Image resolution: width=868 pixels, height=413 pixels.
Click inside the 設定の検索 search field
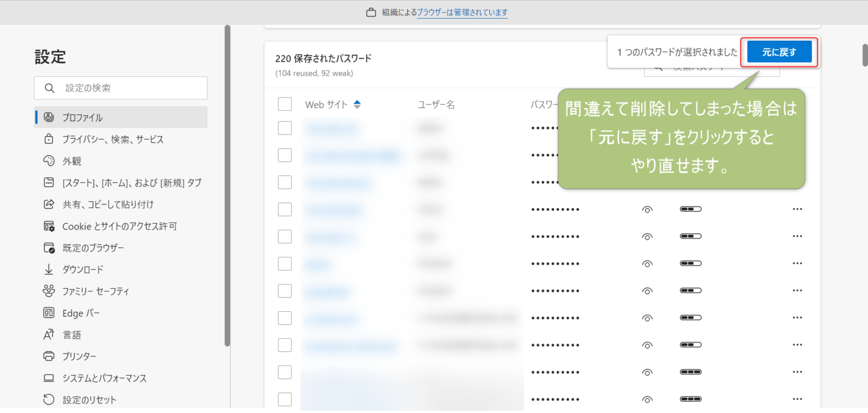tap(120, 88)
